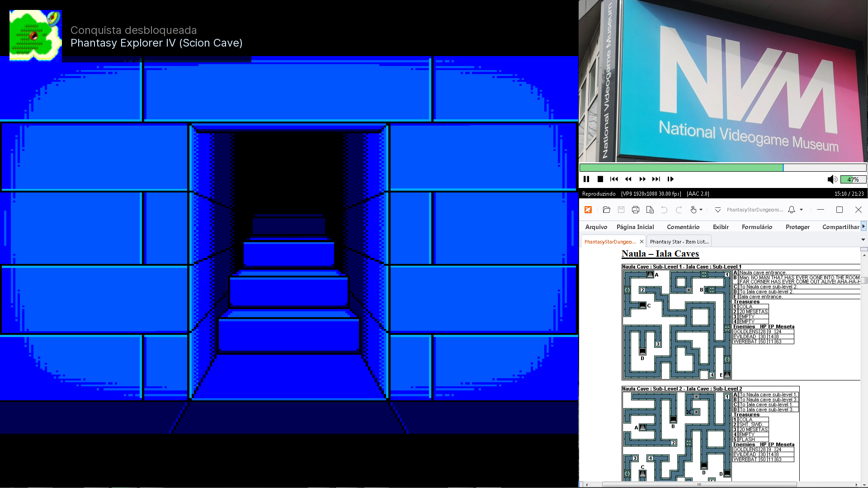Rewind the video playback
Screen dimensions: 868x488
[628, 179]
